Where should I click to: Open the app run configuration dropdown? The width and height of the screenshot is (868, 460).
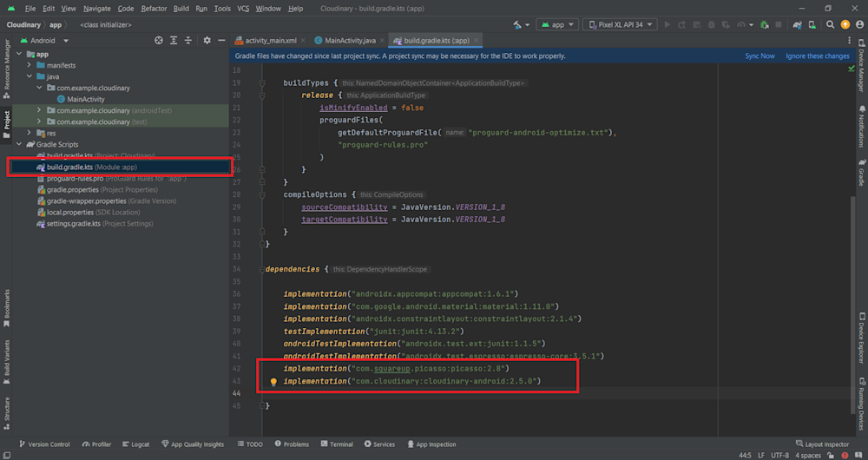pyautogui.click(x=557, y=25)
